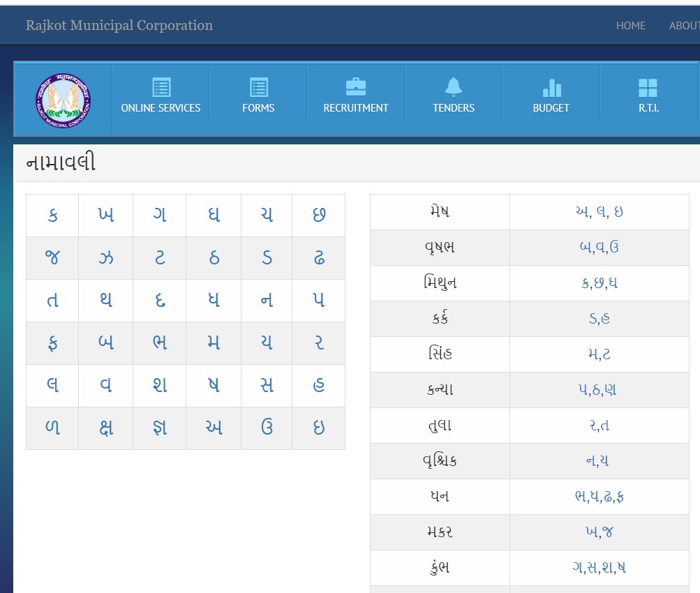Choose letter દ in alphabet grid
700x593 pixels.
coord(160,300)
